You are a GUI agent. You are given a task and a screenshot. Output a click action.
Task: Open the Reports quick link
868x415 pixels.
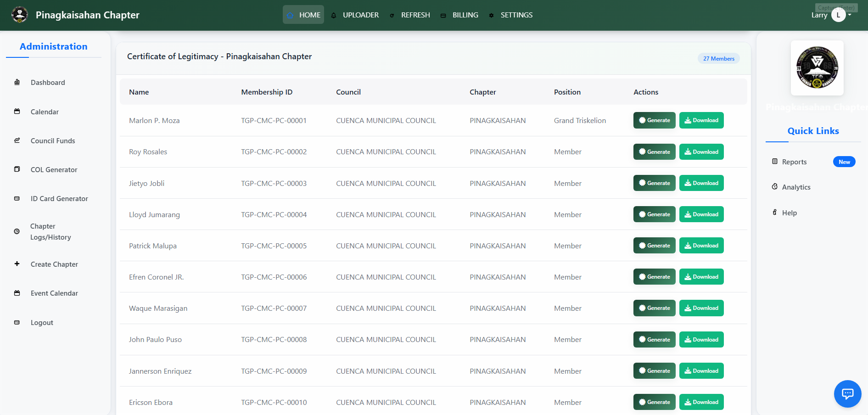pyautogui.click(x=794, y=162)
